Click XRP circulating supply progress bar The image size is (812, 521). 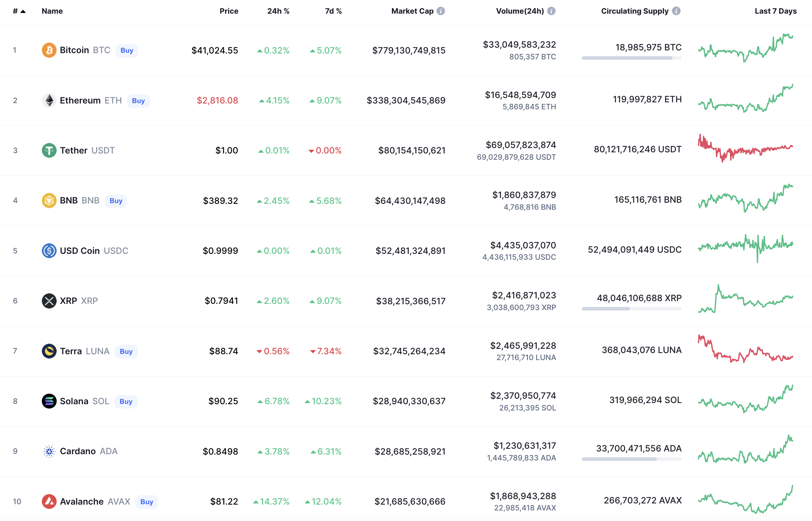point(631,309)
